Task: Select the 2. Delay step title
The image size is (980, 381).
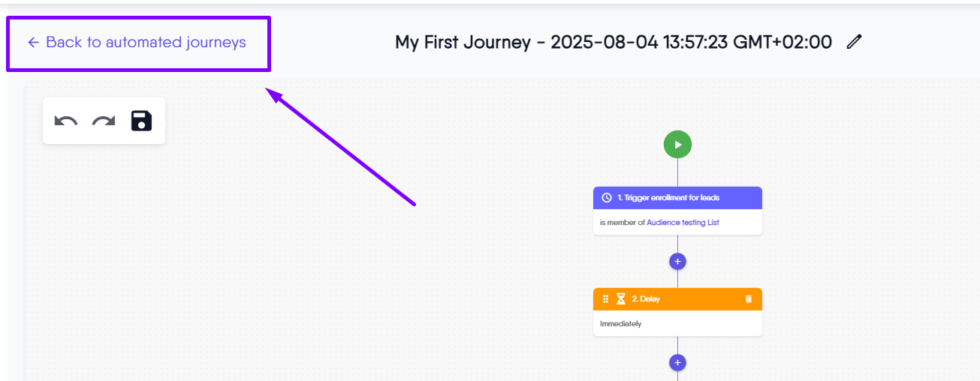Action: 646,299
